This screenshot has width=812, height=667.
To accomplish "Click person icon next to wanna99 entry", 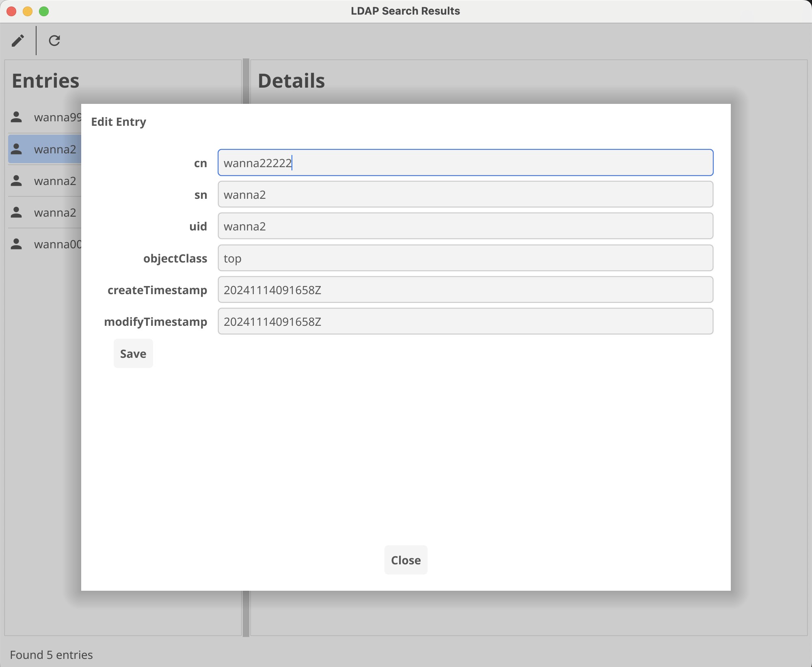I will point(16,117).
